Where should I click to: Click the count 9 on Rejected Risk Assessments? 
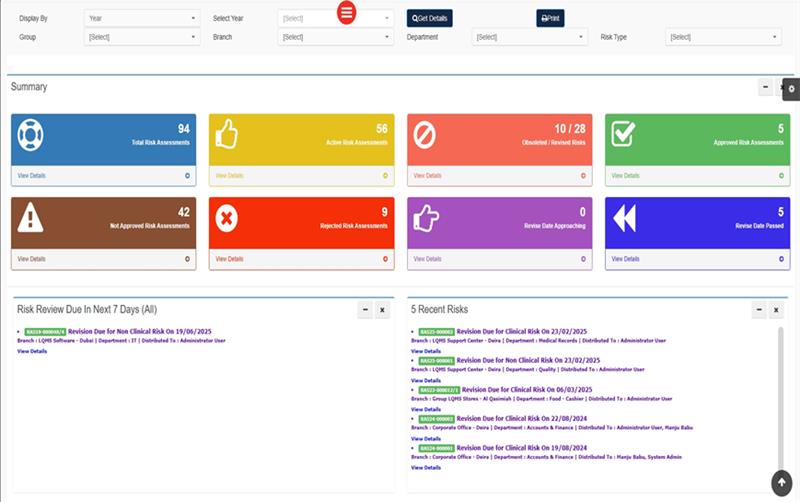385,212
